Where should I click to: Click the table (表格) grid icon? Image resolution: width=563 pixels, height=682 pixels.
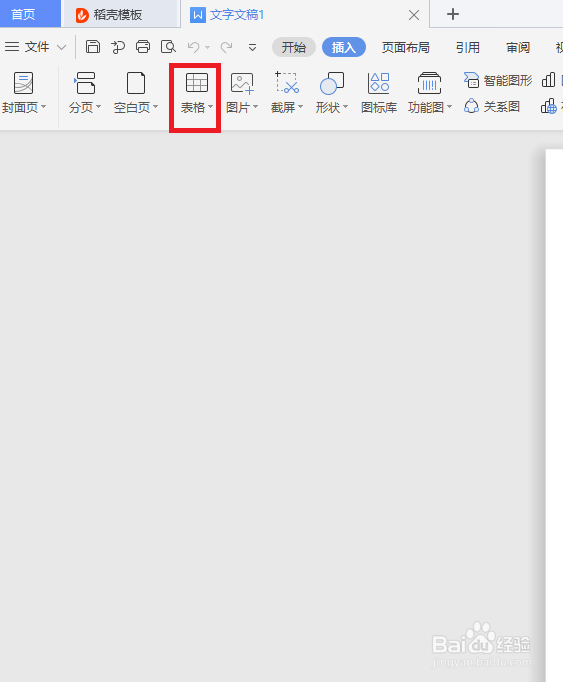[x=197, y=83]
